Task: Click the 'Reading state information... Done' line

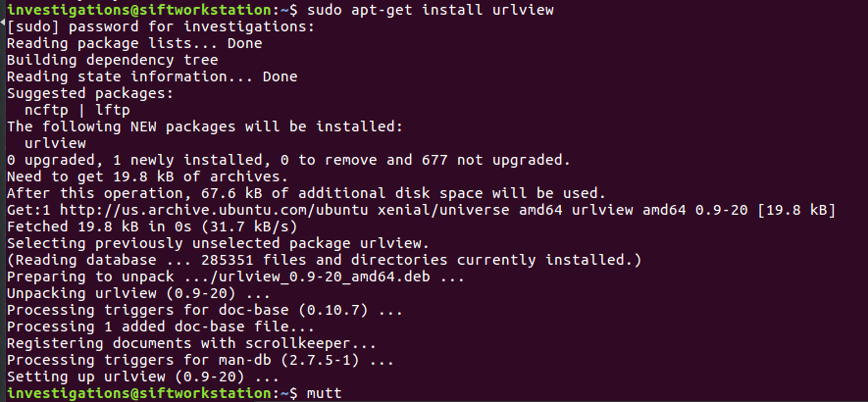Action: tap(152, 76)
